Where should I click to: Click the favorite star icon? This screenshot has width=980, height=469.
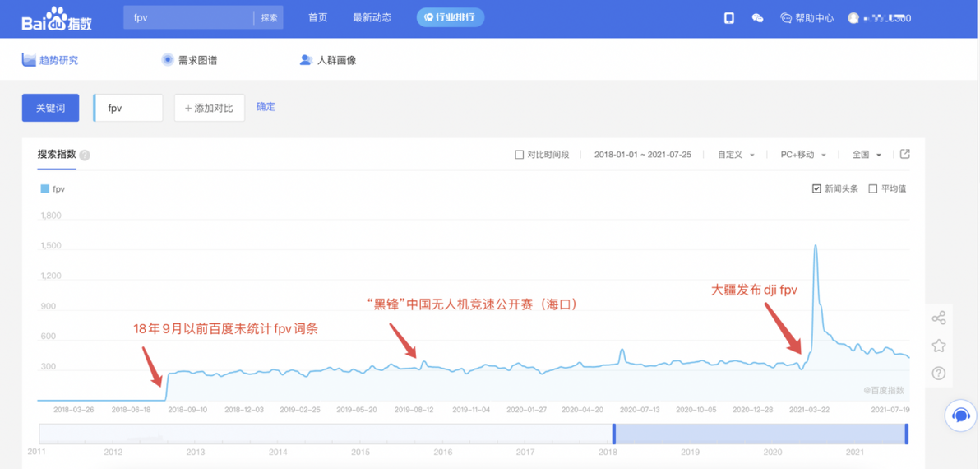(x=938, y=346)
